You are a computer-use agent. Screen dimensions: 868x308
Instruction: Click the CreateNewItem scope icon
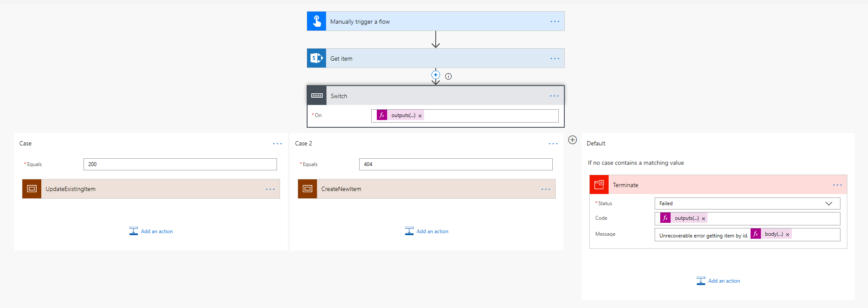[x=308, y=189]
